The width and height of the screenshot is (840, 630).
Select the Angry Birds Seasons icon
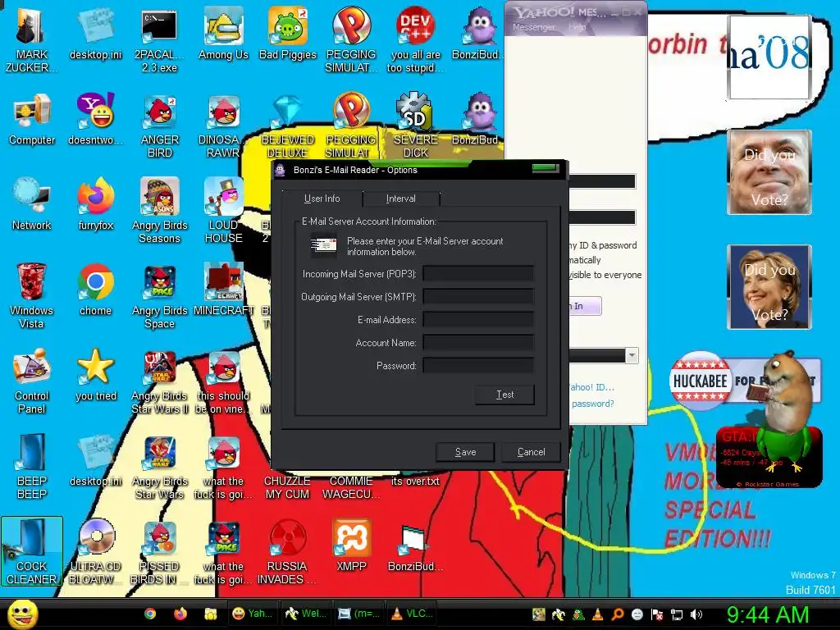[160, 210]
